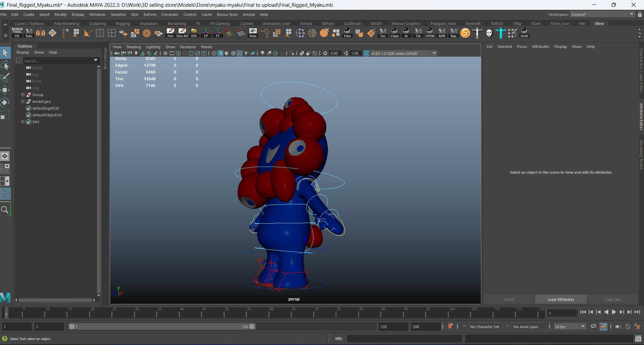Screen dimensions: 644x345
Task: Click the Set Key bookmark icon
Action: (450, 326)
